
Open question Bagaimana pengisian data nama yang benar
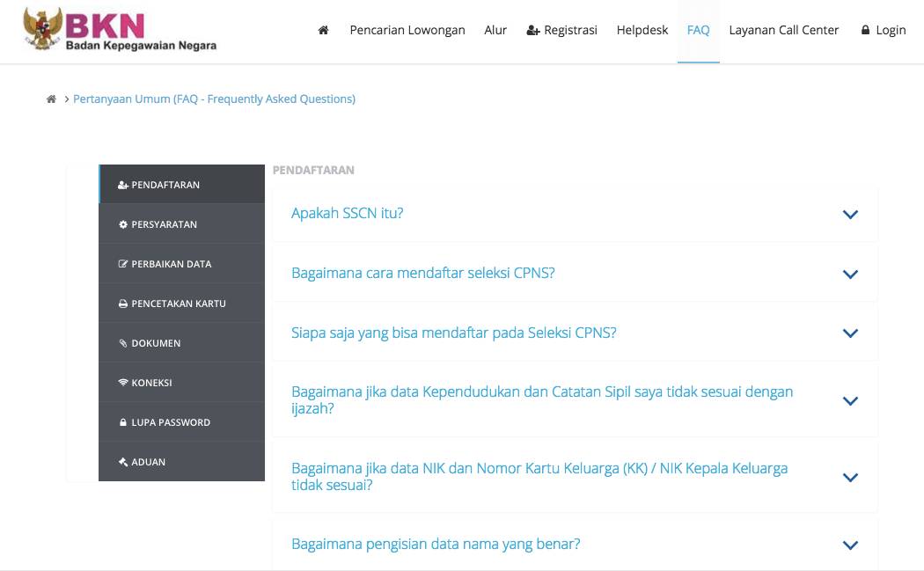click(x=436, y=544)
